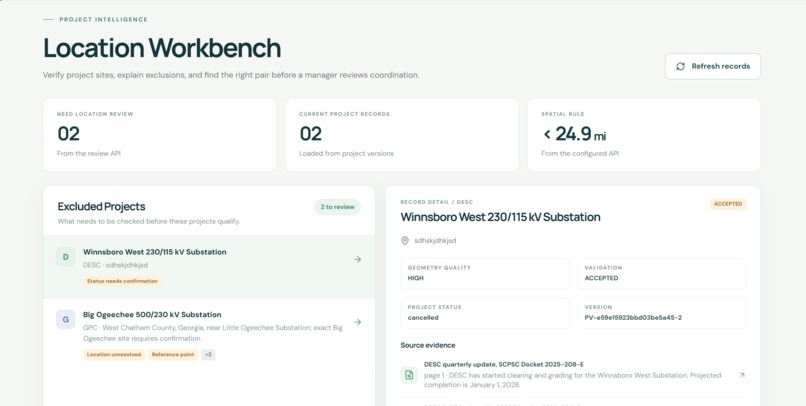Image resolution: width=806 pixels, height=406 pixels.
Task: Select Winnsboro West 230/115 kV Substation list item
Action: [x=209, y=267]
